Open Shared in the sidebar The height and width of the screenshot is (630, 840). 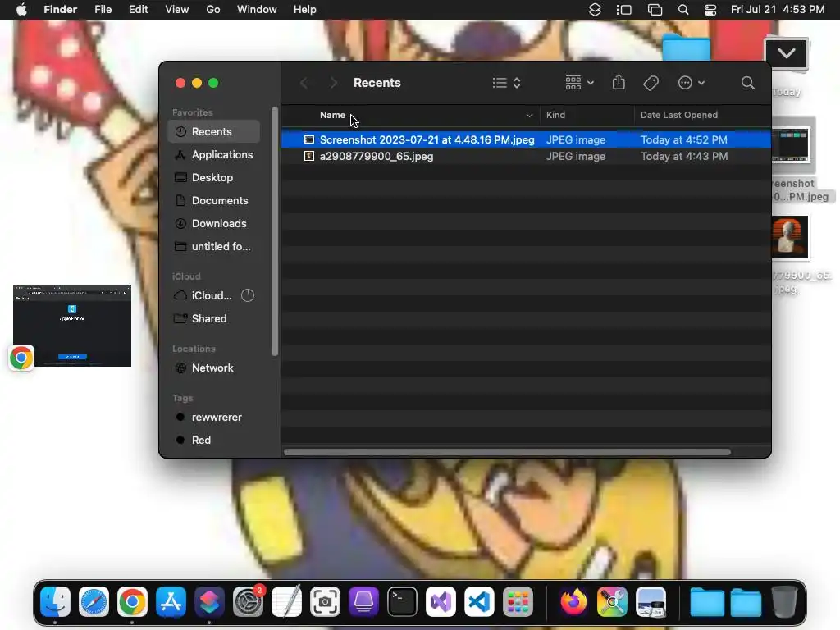[214, 319]
